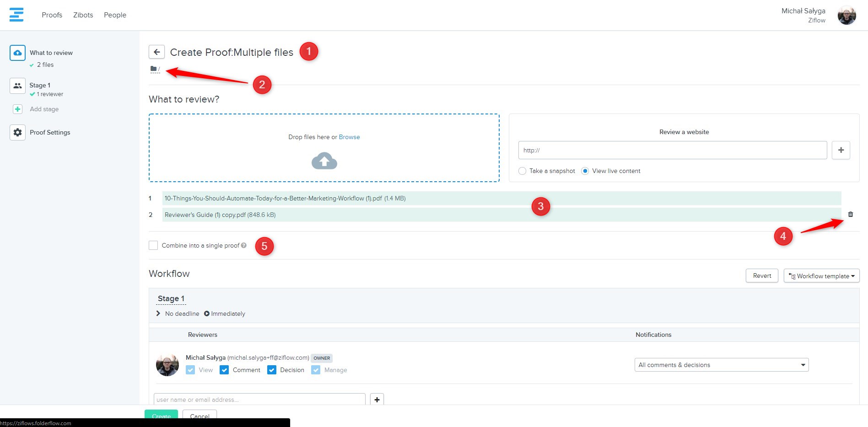The height and width of the screenshot is (427, 868).
Task: Open Proof Settings gear icon
Action: [17, 132]
